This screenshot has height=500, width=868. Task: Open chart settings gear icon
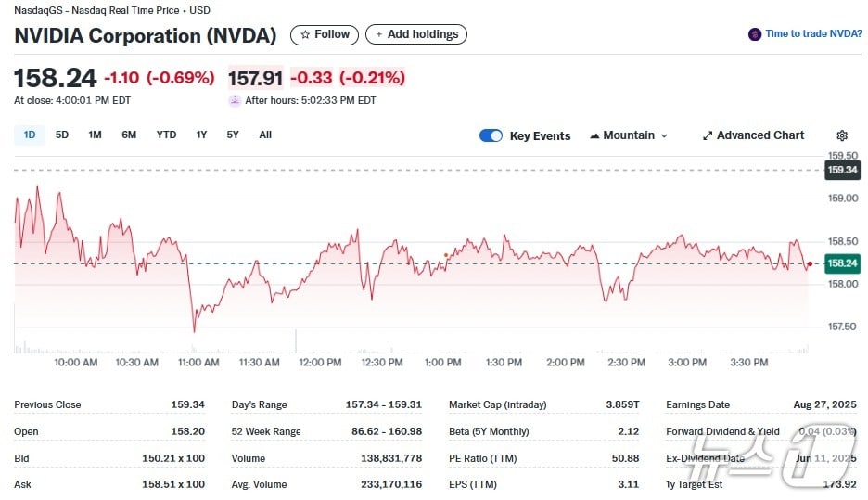pyautogui.click(x=842, y=135)
